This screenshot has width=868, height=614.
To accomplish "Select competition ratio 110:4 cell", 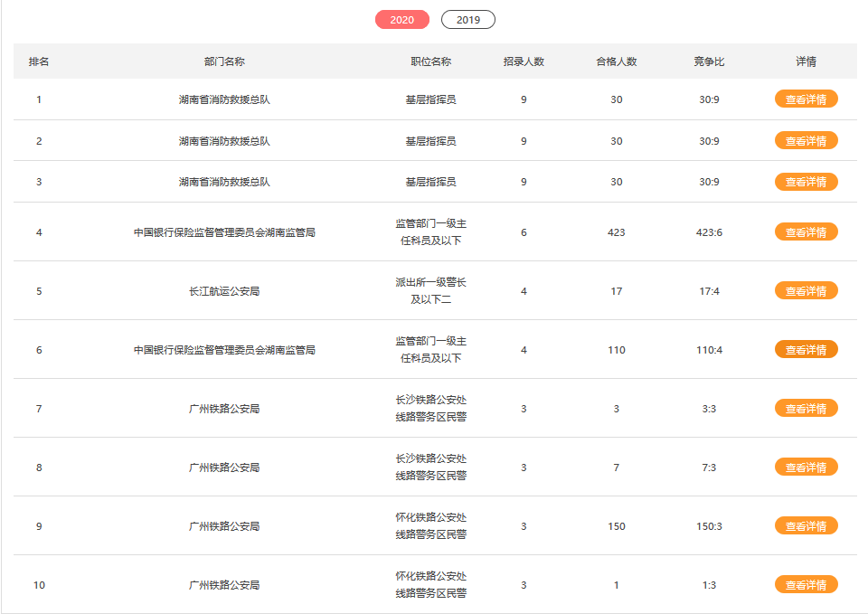I will [x=709, y=350].
